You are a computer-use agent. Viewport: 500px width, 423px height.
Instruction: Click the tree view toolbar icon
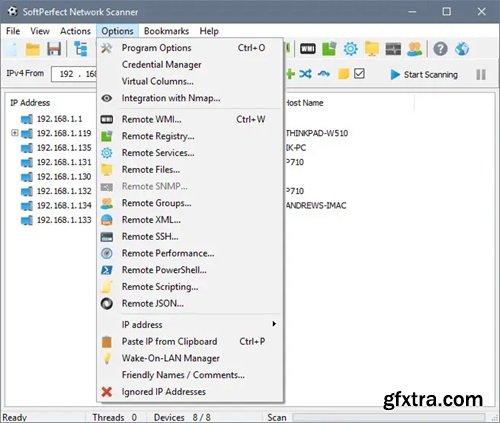[x=80, y=49]
